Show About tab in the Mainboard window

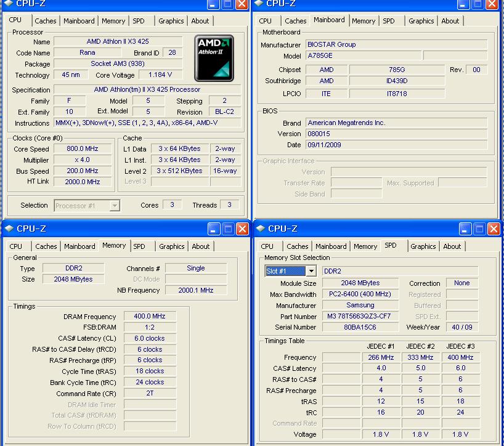[x=450, y=21]
